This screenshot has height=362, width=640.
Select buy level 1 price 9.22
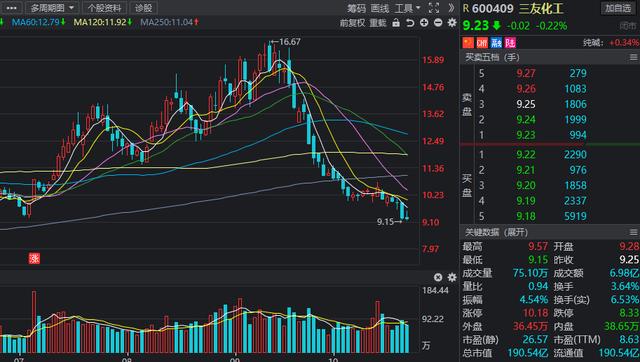tap(526, 155)
